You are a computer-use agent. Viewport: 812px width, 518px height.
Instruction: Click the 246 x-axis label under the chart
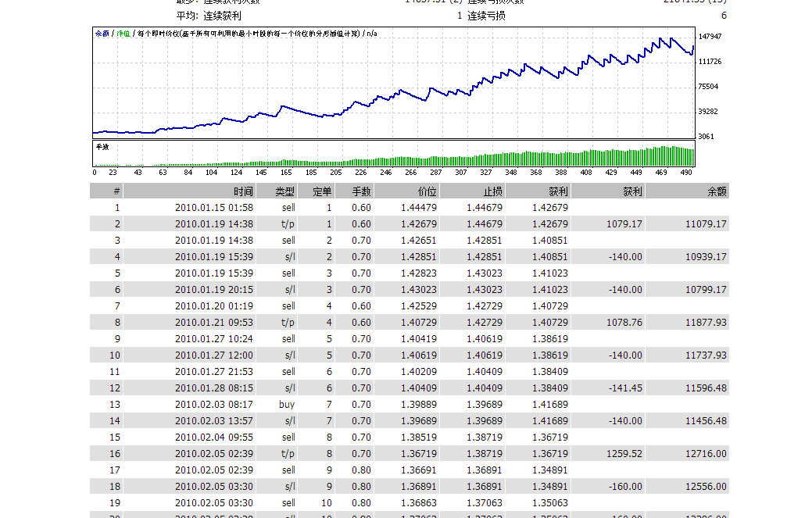(385, 173)
